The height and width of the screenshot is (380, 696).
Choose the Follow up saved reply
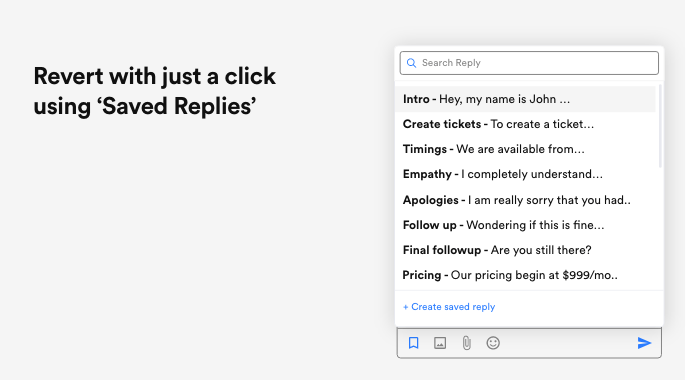click(526, 225)
